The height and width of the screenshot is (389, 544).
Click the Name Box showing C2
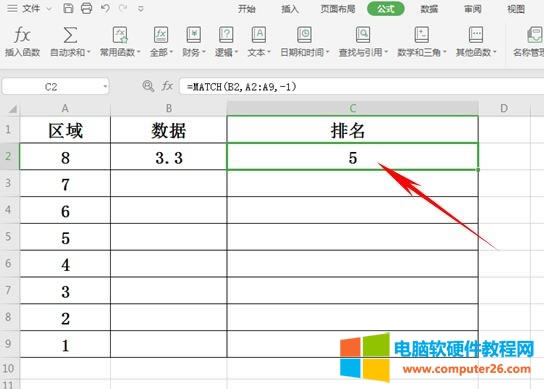click(51, 86)
